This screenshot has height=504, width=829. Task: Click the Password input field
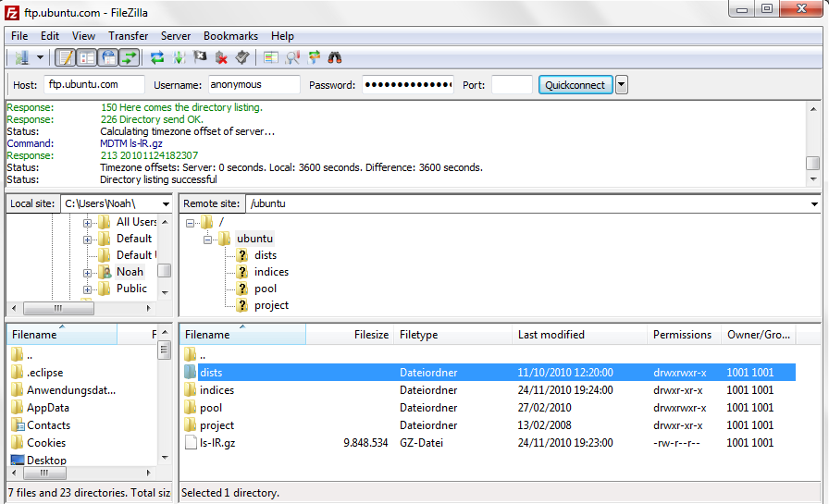pos(408,84)
